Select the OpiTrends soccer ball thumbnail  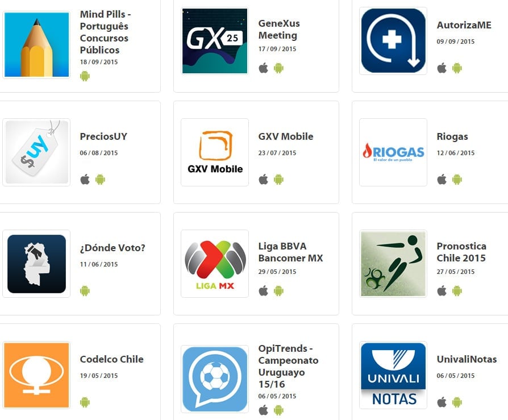pos(215,379)
